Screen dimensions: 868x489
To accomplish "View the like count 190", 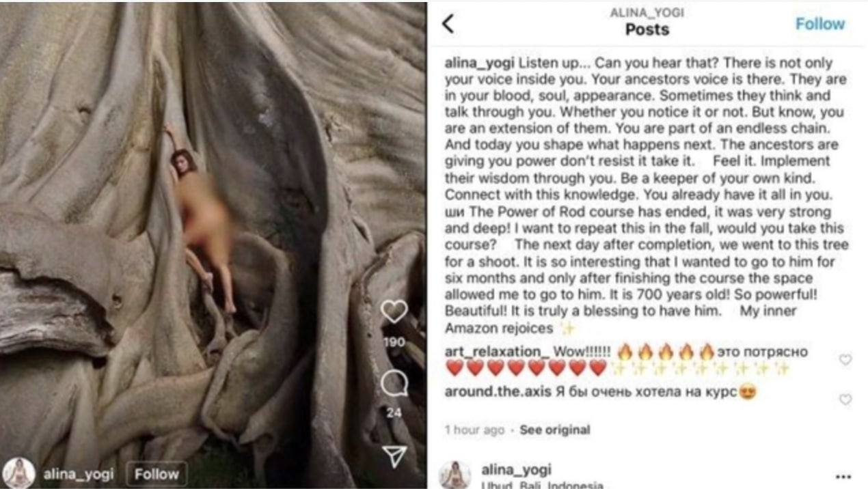I will pos(394,341).
